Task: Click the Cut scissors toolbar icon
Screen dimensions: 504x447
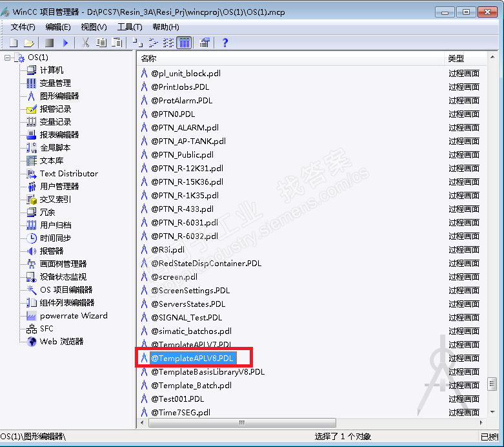Action: (85, 43)
